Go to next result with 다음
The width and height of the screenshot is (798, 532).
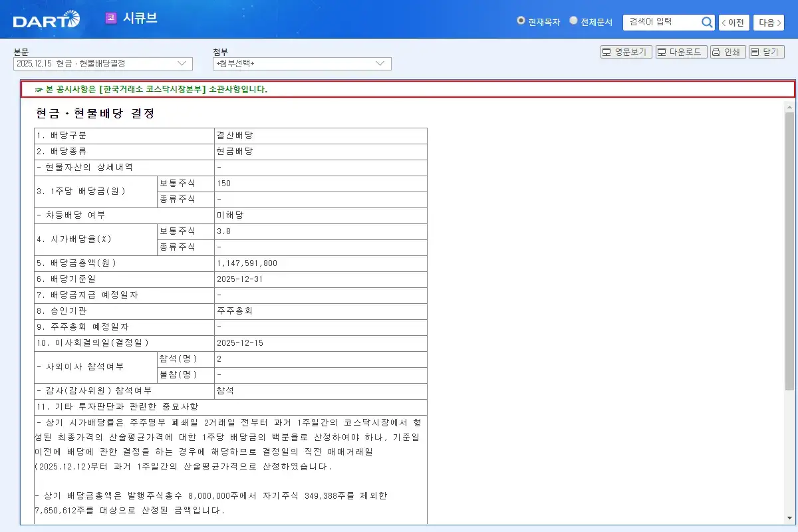[768, 23]
